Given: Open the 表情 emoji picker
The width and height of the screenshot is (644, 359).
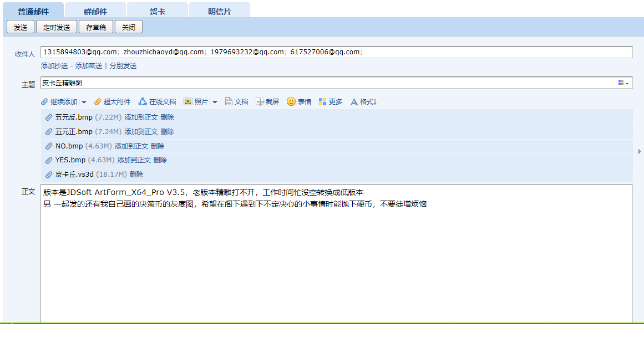Looking at the screenshot, I should 299,102.
